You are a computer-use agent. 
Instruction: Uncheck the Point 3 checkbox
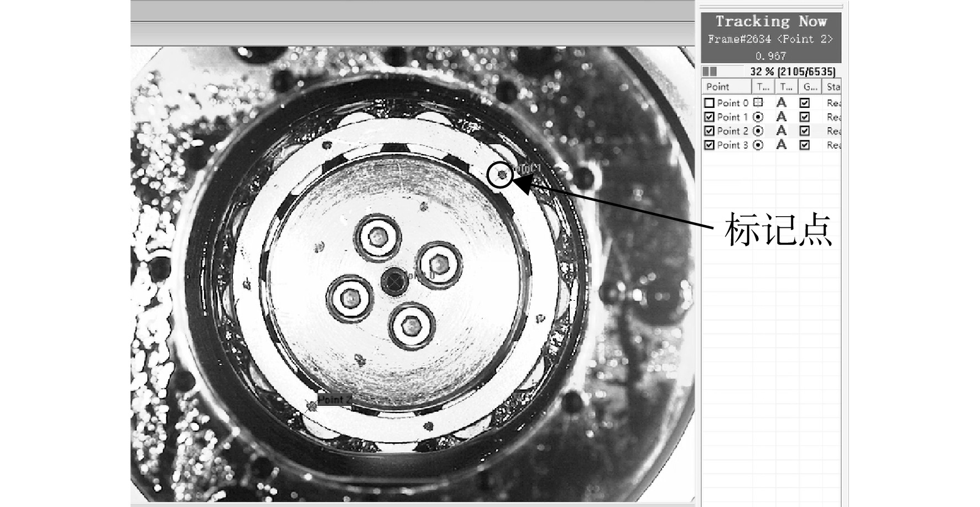click(709, 145)
